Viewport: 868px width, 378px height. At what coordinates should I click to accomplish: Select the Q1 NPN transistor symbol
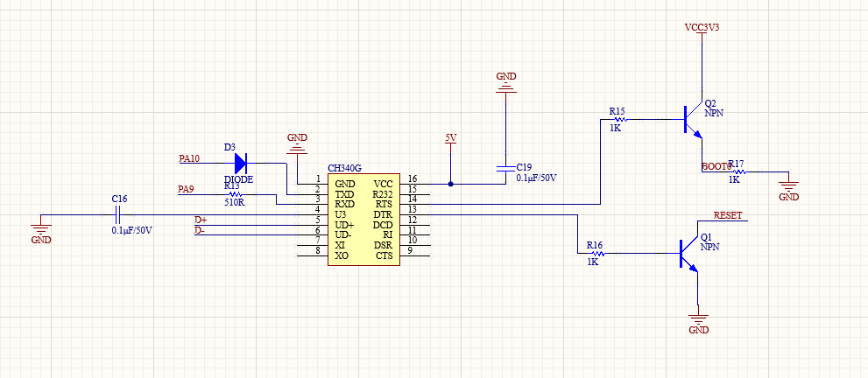[x=688, y=254]
